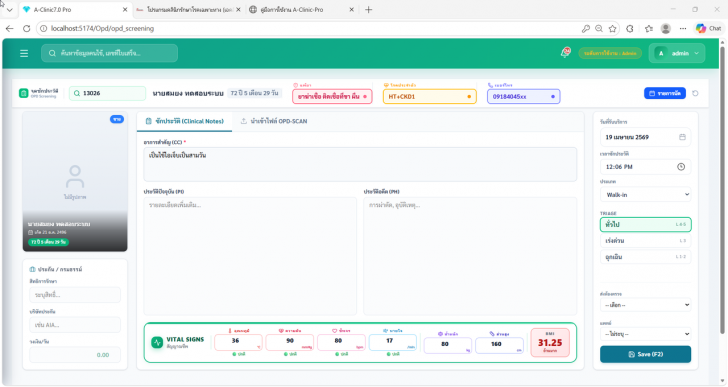
Task: Click the admin avatar letter A
Action: coord(661,53)
